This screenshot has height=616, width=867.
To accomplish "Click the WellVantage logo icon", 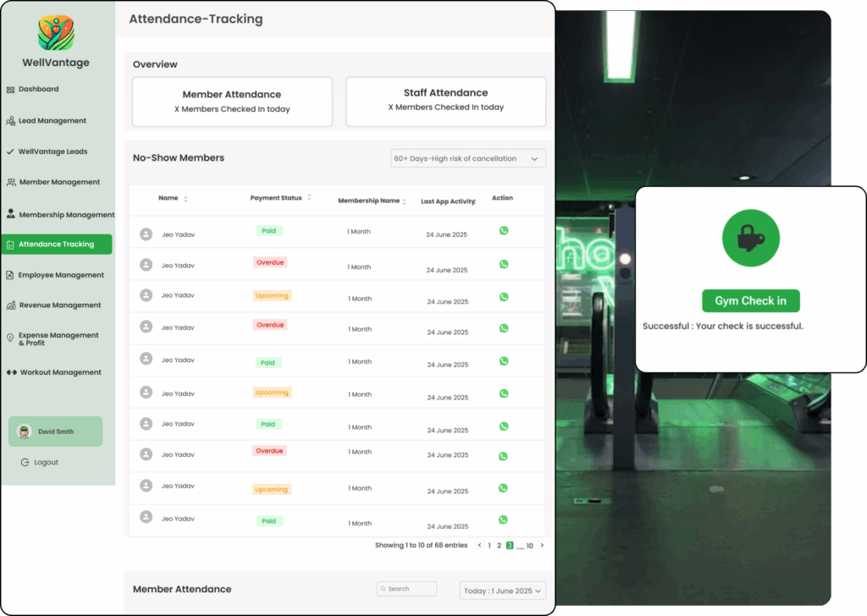I will point(57,33).
